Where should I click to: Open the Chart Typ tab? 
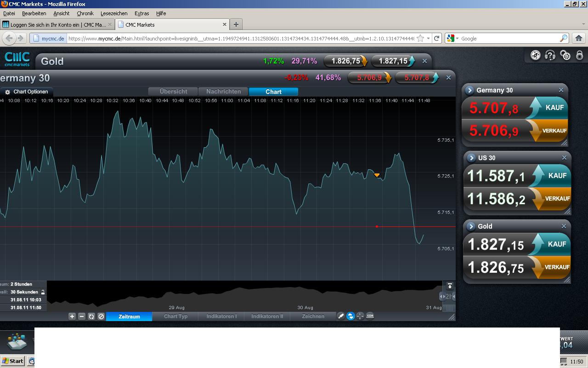click(176, 316)
